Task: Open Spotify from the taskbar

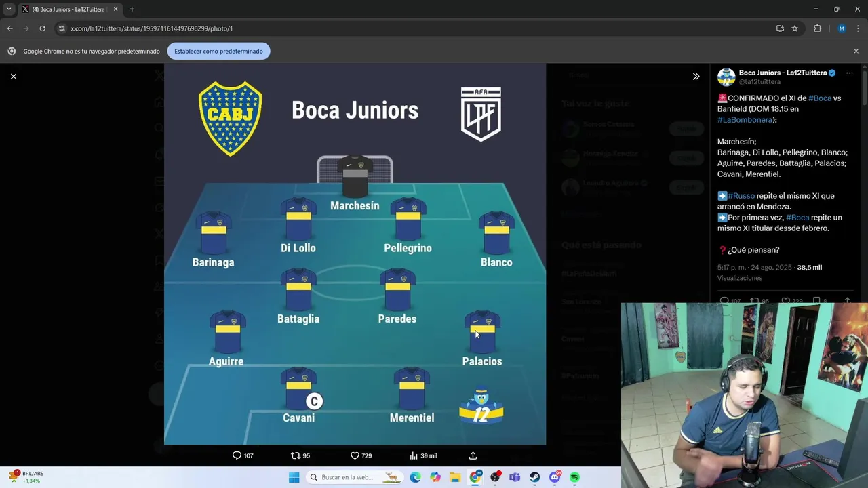Action: click(574, 477)
